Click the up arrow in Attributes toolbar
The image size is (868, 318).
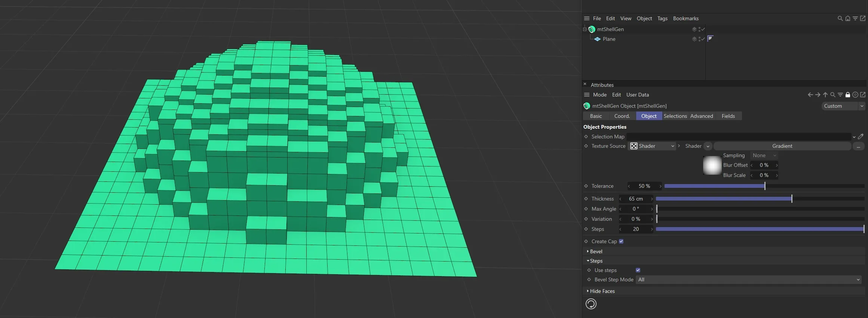[825, 95]
